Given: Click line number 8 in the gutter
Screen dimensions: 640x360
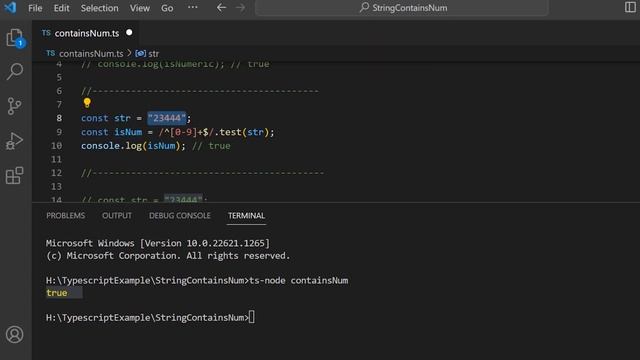Looking at the screenshot, I should point(59,118).
